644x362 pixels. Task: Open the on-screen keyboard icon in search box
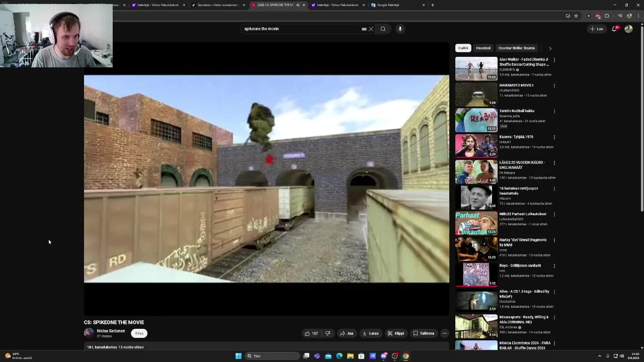[x=364, y=29]
